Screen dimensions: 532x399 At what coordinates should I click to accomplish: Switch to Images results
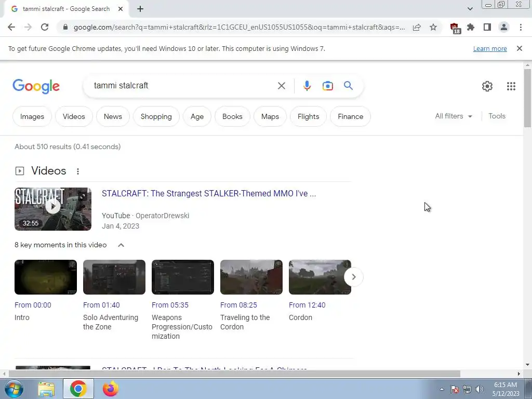tap(32, 116)
